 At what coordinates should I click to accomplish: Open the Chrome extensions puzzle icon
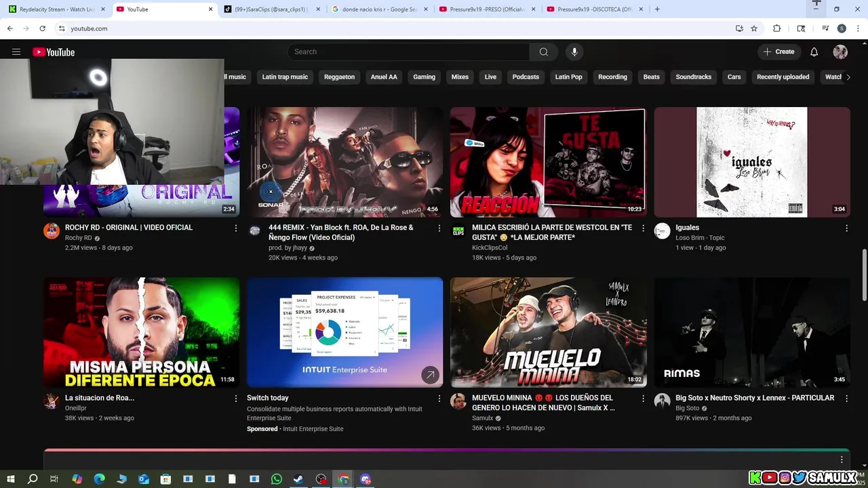[x=777, y=28]
